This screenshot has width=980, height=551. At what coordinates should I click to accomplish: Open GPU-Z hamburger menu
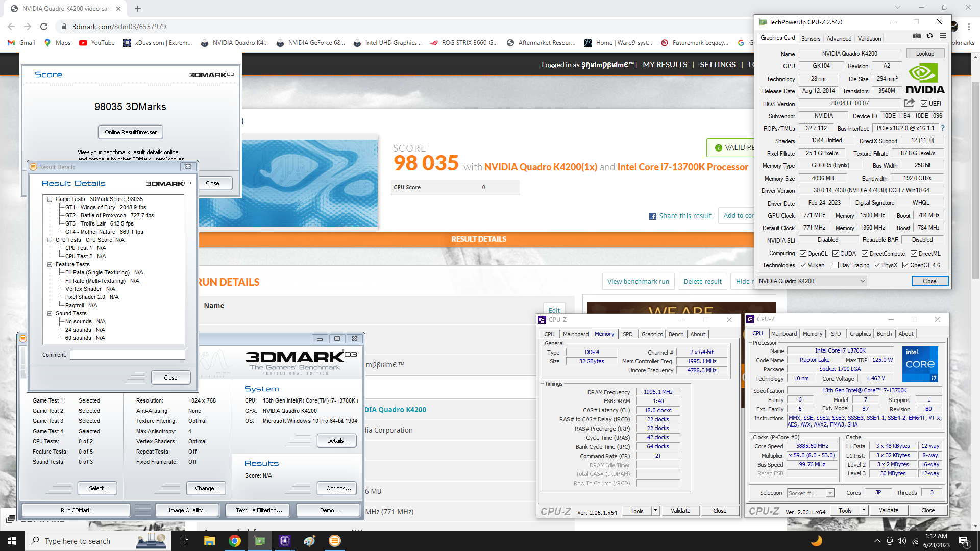pyautogui.click(x=943, y=36)
